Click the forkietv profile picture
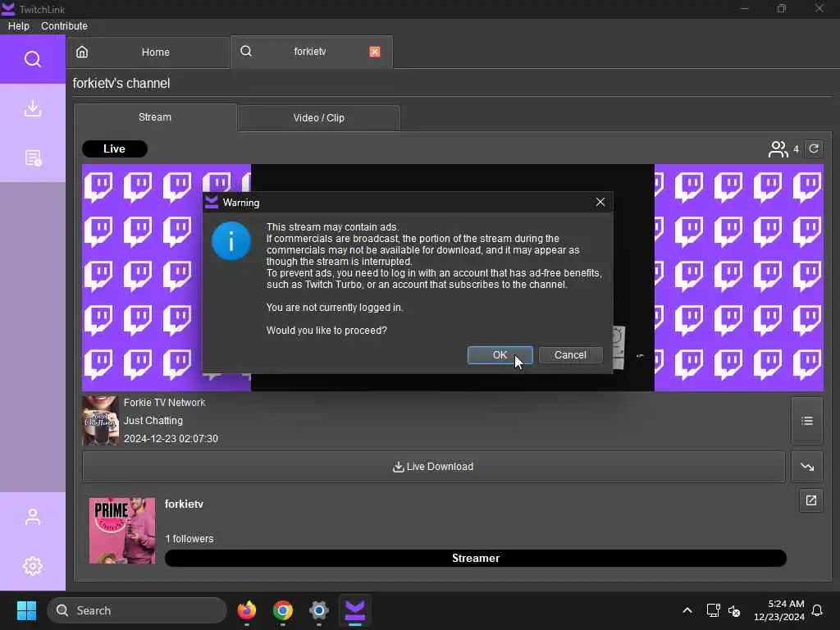840x630 pixels. tap(122, 531)
